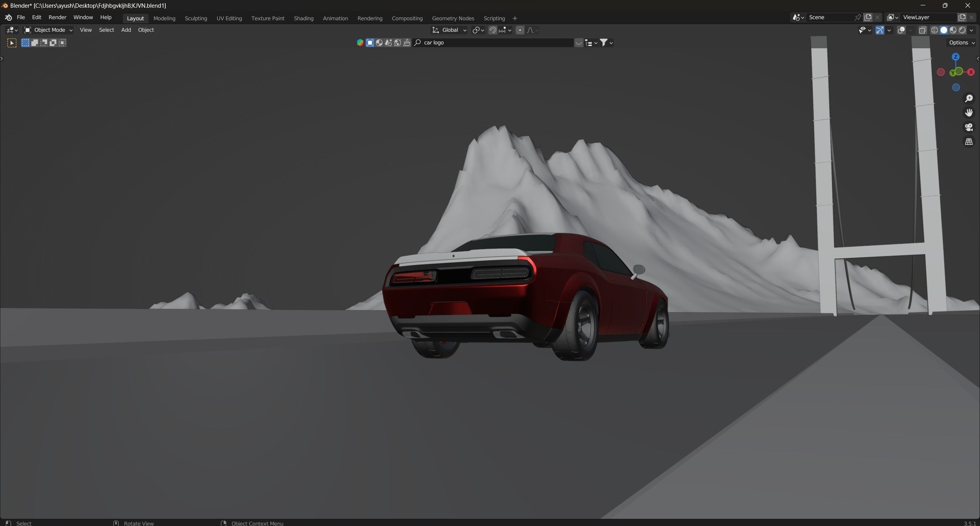Click the New Scene copy button beside Scene

[868, 17]
